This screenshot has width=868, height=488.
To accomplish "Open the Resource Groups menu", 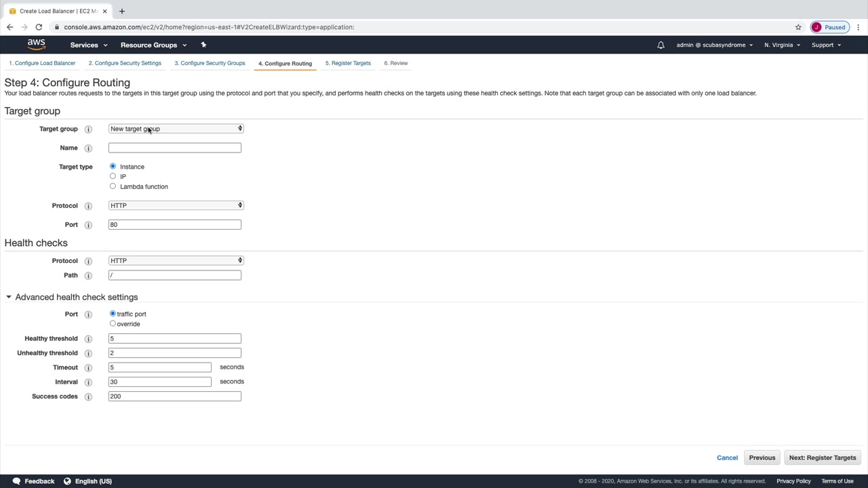I will 153,45.
